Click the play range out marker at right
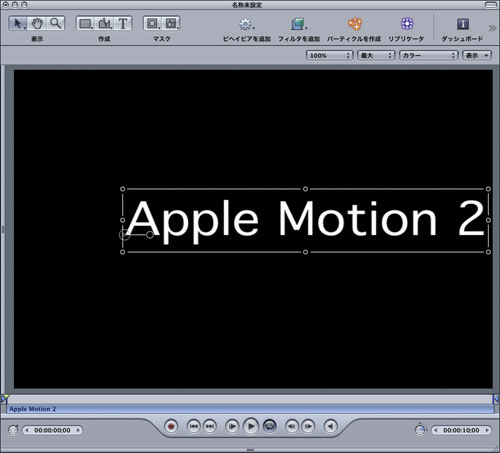Image resolution: width=500 pixels, height=453 pixels. [496, 399]
